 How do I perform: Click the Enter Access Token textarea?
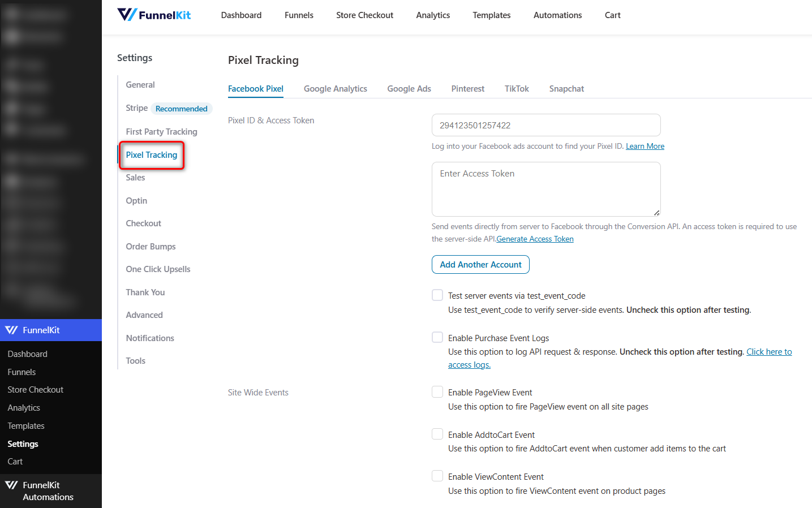coord(546,189)
